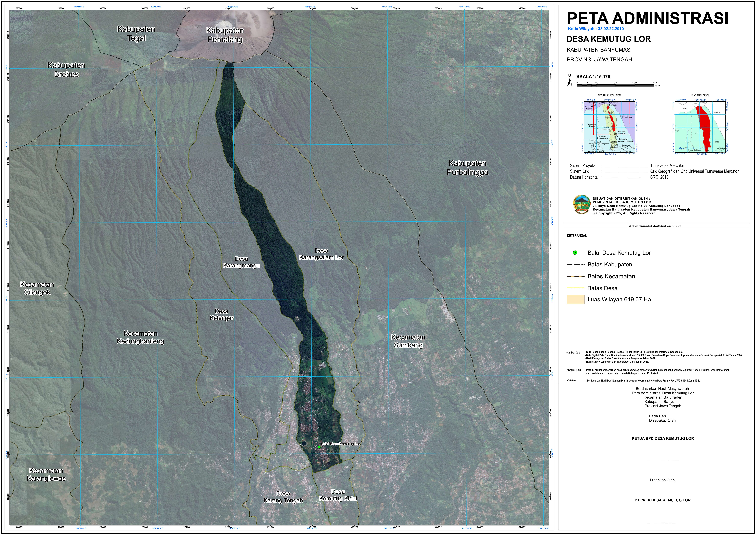This screenshot has height=535, width=756.
Task: Click the dotted signature line under KEPALA DESA
Action: pyautogui.click(x=663, y=523)
